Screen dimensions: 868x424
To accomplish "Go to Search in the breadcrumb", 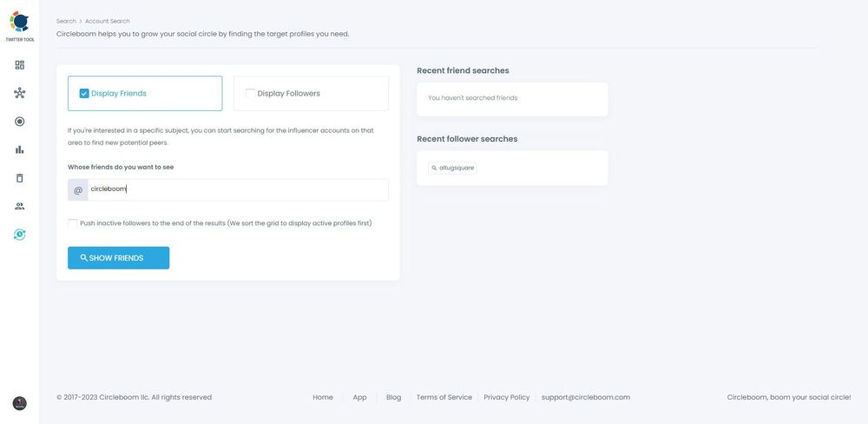I will point(66,21).
